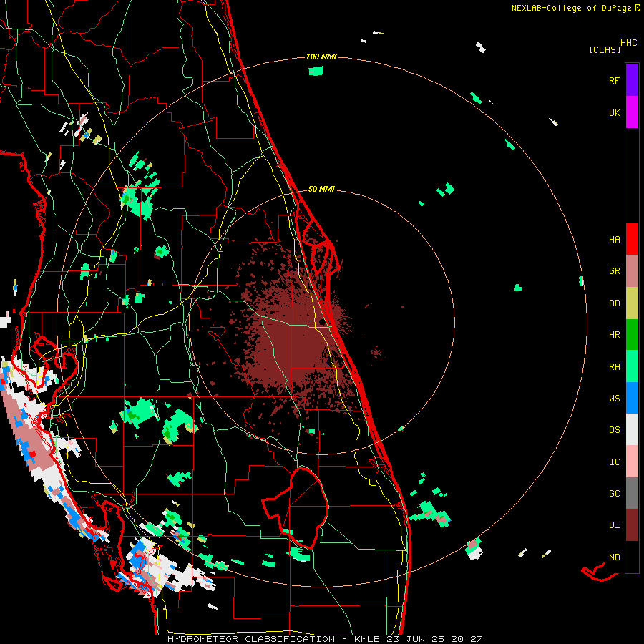Click the GR legend label
This screenshot has width=644, height=644.
[614, 271]
